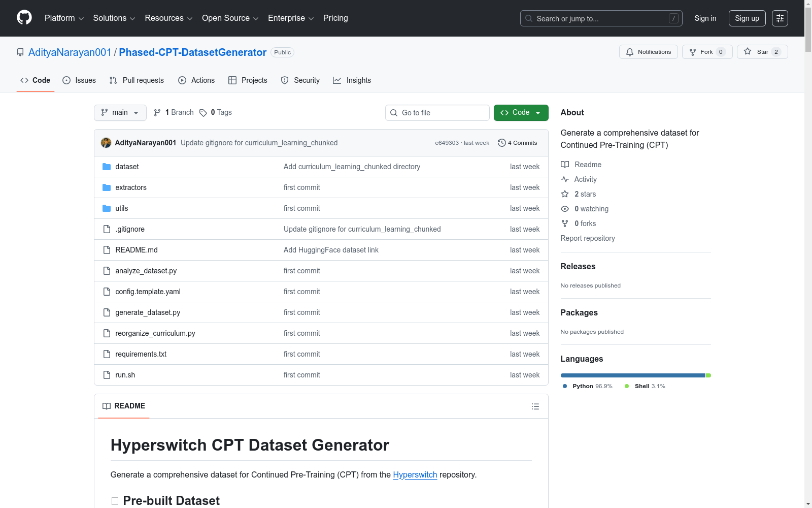
Task: Click the extractors folder icon
Action: [107, 187]
